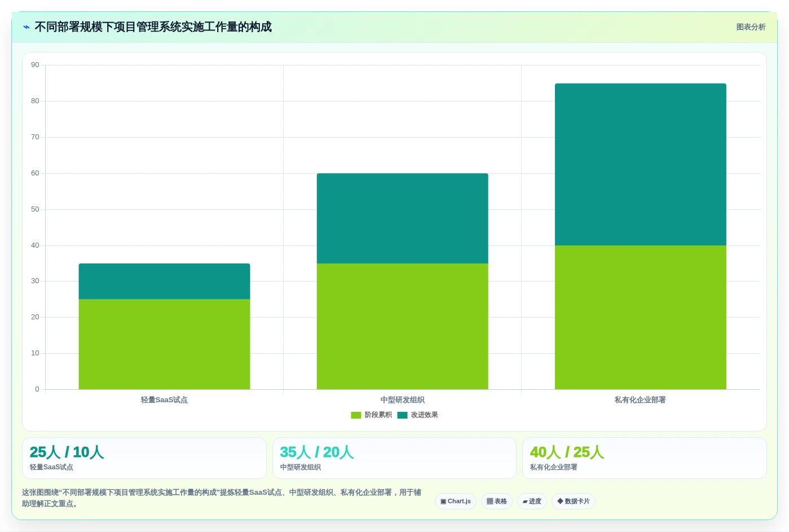The width and height of the screenshot is (789, 532).
Task: Click the y-axis value 90
Action: (35, 65)
